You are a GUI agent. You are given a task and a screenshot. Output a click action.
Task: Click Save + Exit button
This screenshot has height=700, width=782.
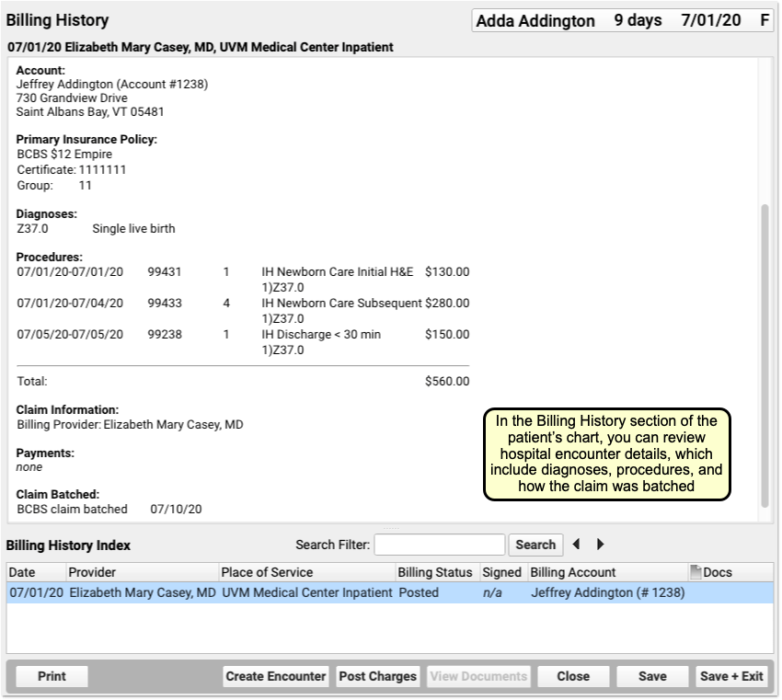point(731,676)
